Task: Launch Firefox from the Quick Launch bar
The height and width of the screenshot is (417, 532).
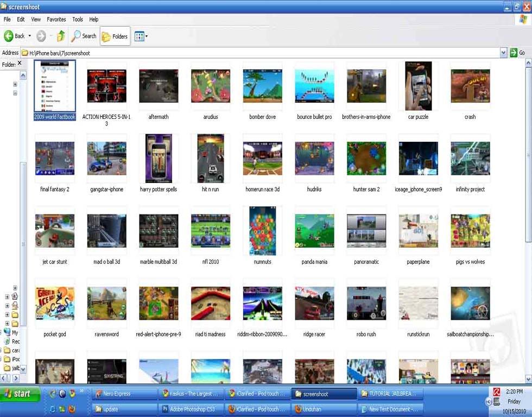Action: pyautogui.click(x=72, y=409)
